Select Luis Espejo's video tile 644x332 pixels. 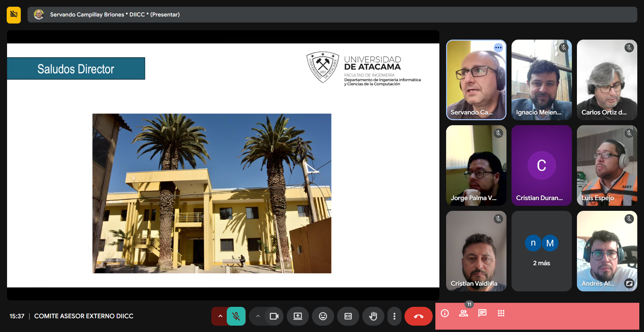[607, 165]
